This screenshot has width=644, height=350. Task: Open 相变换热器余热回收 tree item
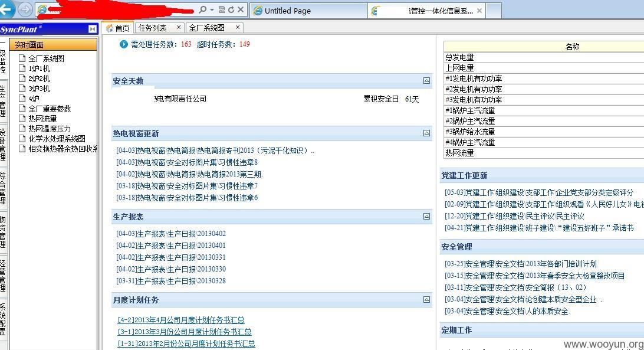[x=63, y=149]
